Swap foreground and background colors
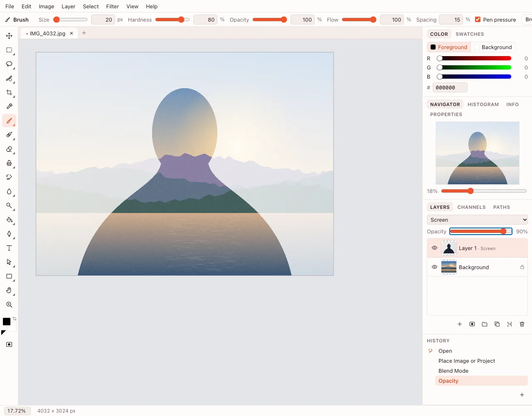Viewport: 532px width, 416px height. pos(15,319)
